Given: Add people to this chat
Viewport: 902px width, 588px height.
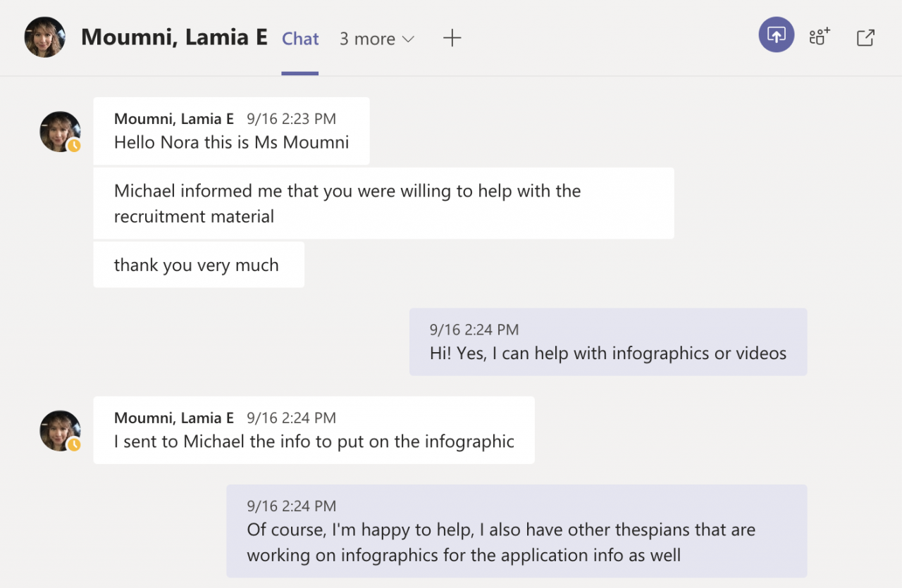Looking at the screenshot, I should [820, 36].
